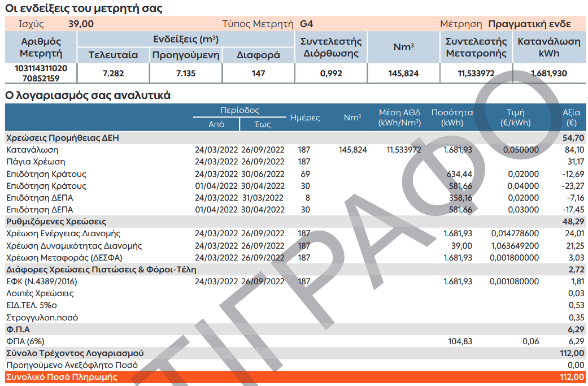Select the consumption value 1.681,930
This screenshot has height=386, width=588.
pos(549,73)
